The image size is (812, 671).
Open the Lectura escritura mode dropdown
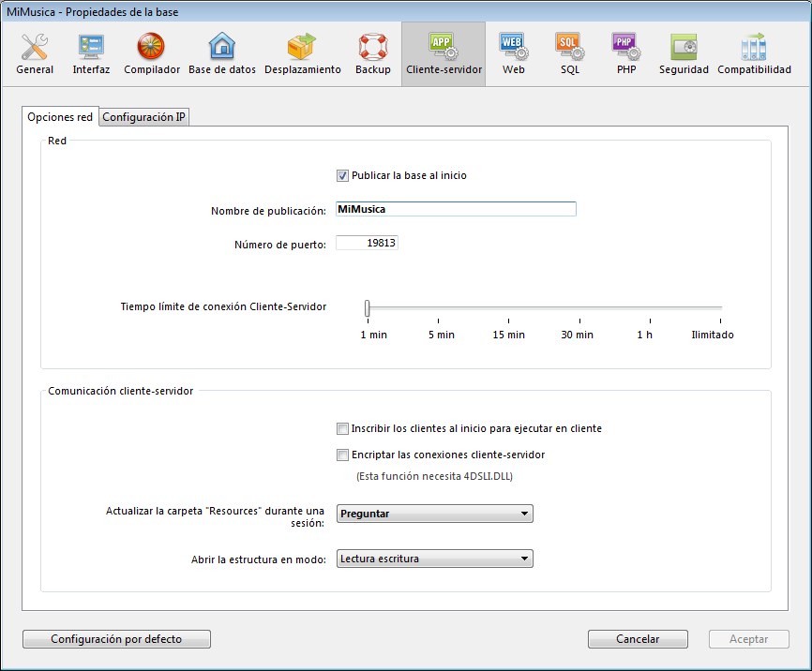pyautogui.click(x=434, y=559)
